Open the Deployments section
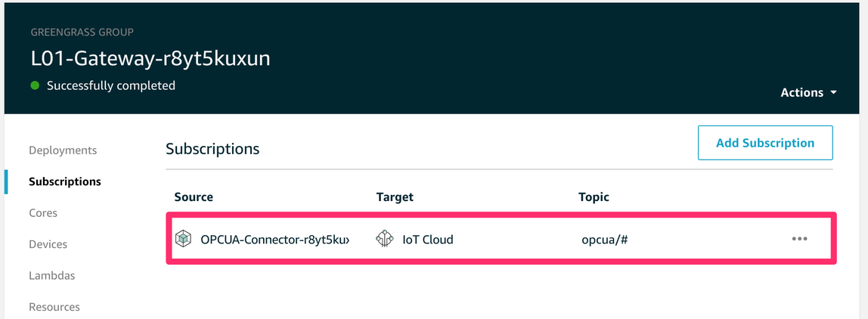The image size is (868, 319). pos(63,150)
